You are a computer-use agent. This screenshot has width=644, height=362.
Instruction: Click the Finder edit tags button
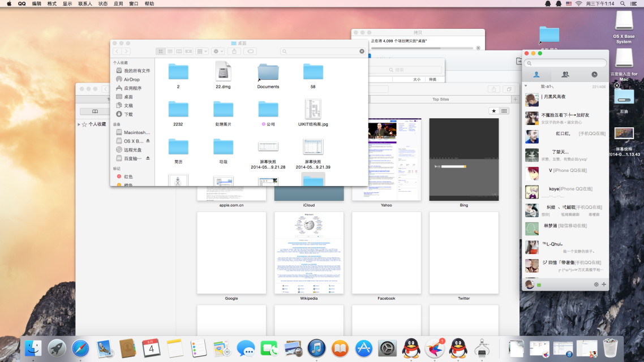pos(250,51)
